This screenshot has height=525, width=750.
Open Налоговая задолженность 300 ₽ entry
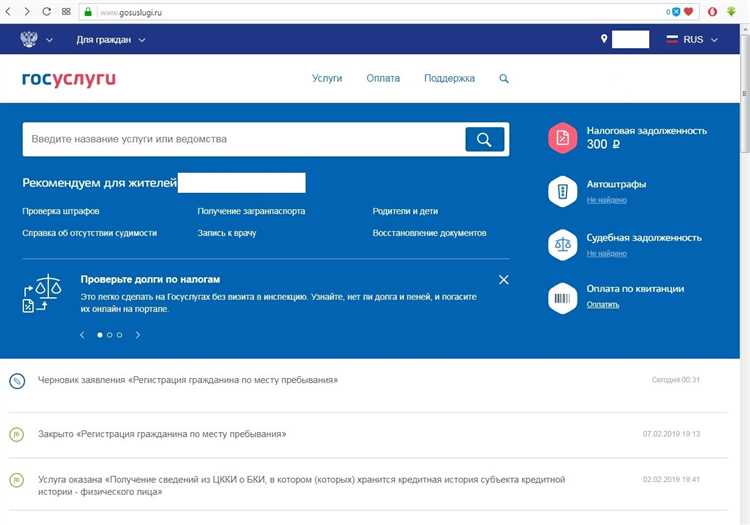tap(647, 138)
